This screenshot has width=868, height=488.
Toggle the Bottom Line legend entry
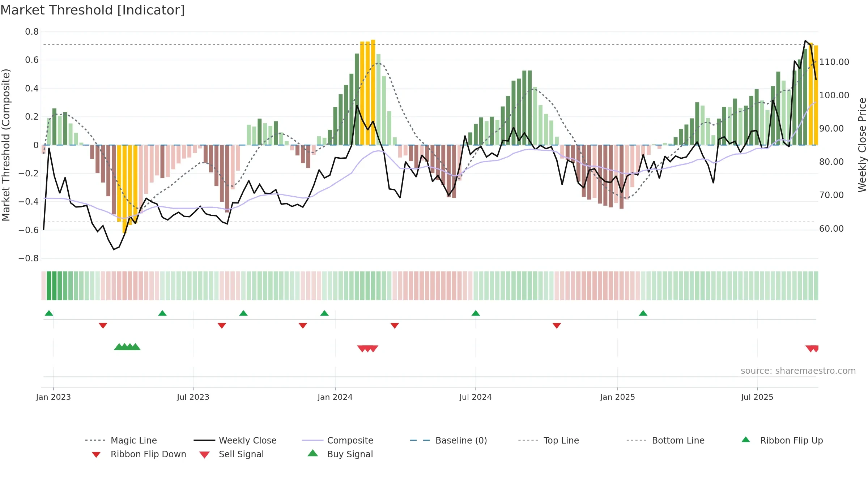click(665, 440)
